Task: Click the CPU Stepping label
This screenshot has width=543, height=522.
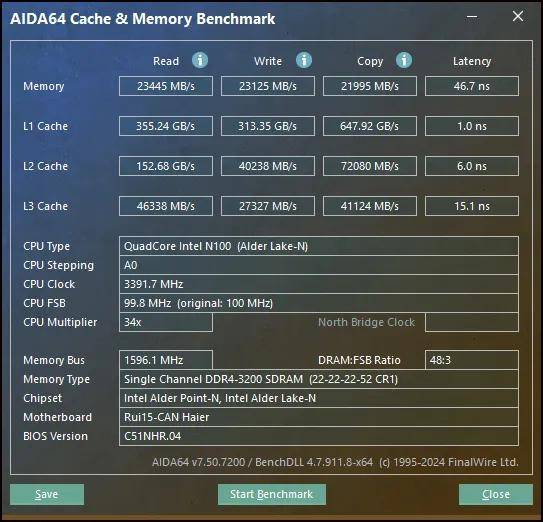Action: (x=58, y=266)
